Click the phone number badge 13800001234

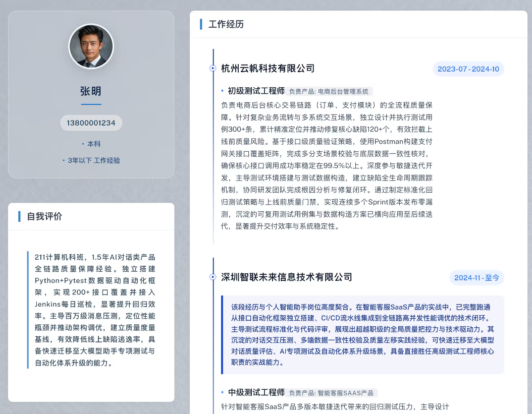[91, 123]
